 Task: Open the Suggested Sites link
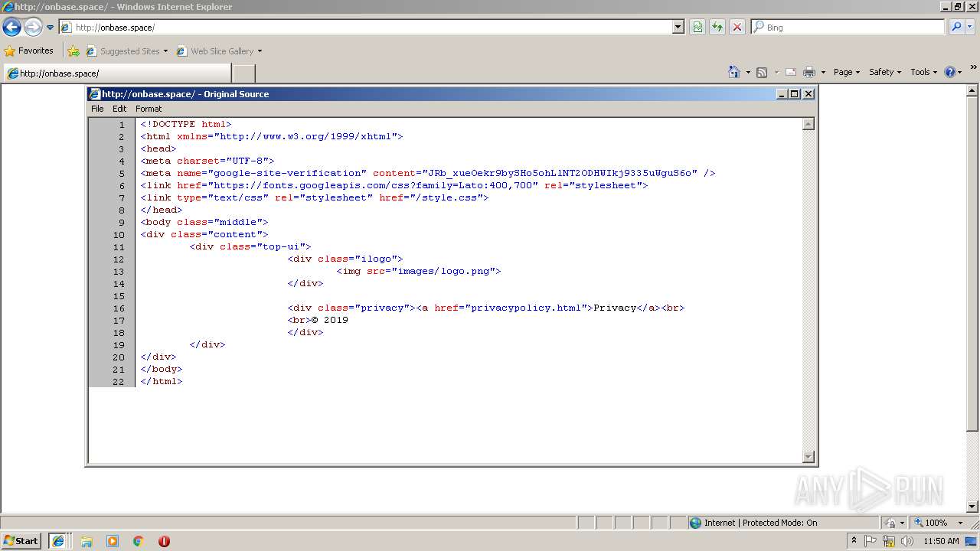(x=126, y=51)
